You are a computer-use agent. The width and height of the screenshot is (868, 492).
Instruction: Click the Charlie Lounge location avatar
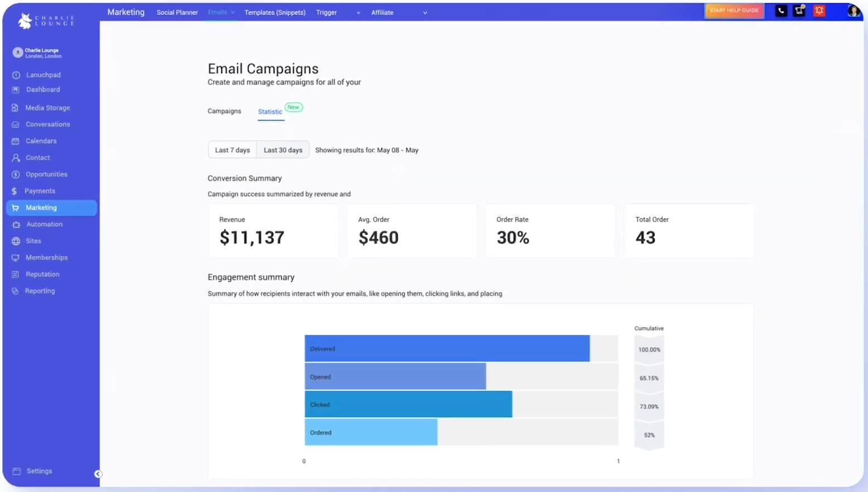coord(18,52)
